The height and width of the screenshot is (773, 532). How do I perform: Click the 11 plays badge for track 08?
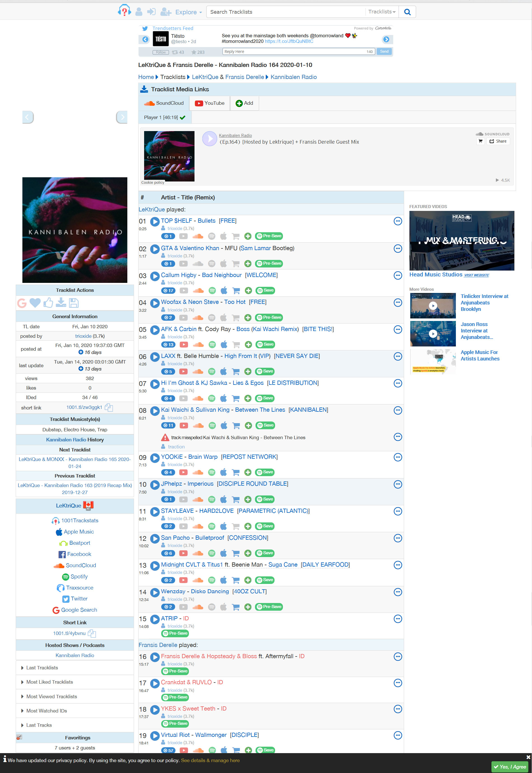[168, 425]
